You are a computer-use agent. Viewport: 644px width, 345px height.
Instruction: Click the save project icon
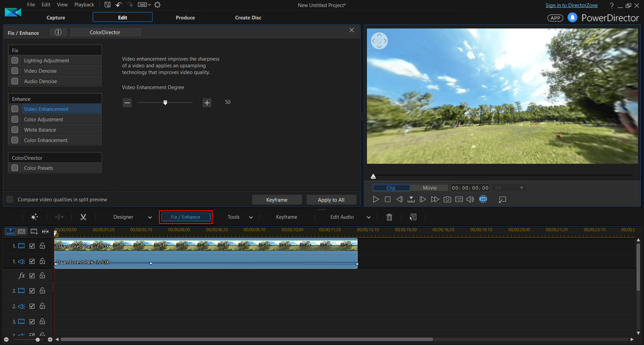[x=107, y=5]
